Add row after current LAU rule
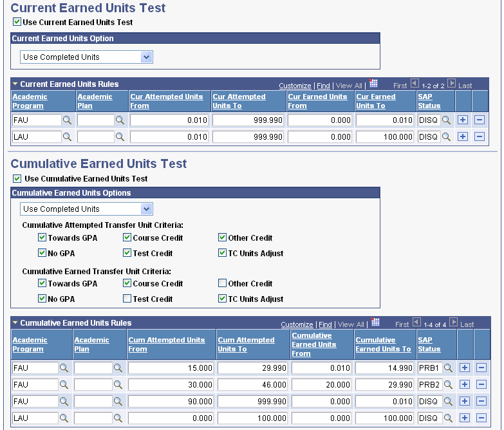 pyautogui.click(x=463, y=136)
